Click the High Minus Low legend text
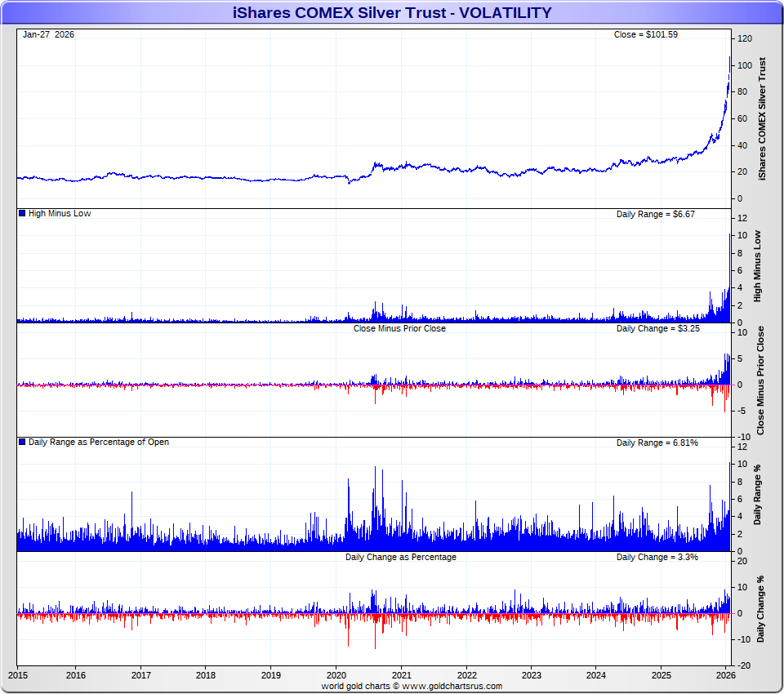Viewport: 784px width, 694px height. (x=60, y=214)
